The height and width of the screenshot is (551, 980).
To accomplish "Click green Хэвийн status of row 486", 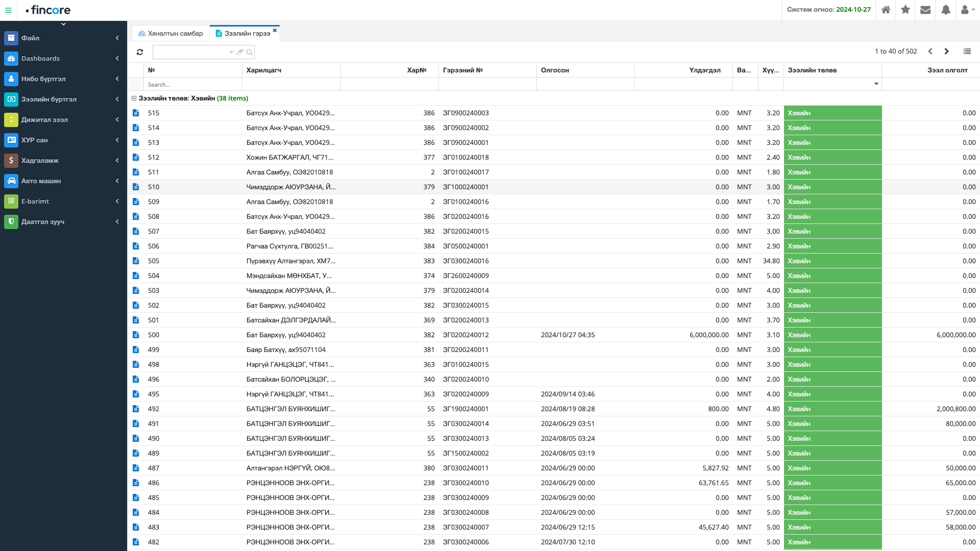I will click(x=832, y=483).
